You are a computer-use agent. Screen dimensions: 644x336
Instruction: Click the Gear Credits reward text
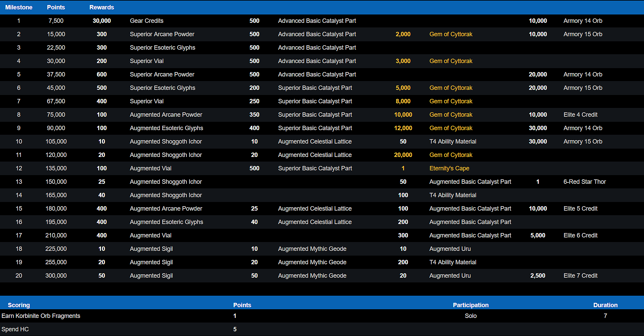click(x=147, y=21)
